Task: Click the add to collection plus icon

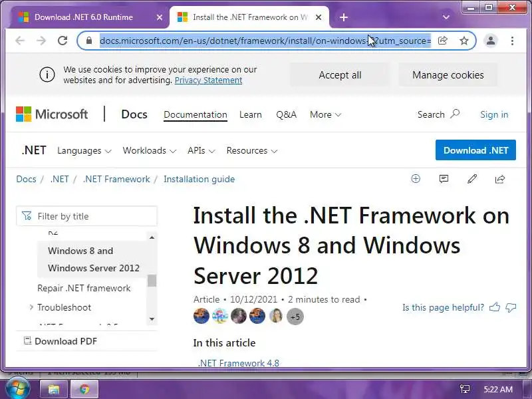Action: [x=416, y=179]
